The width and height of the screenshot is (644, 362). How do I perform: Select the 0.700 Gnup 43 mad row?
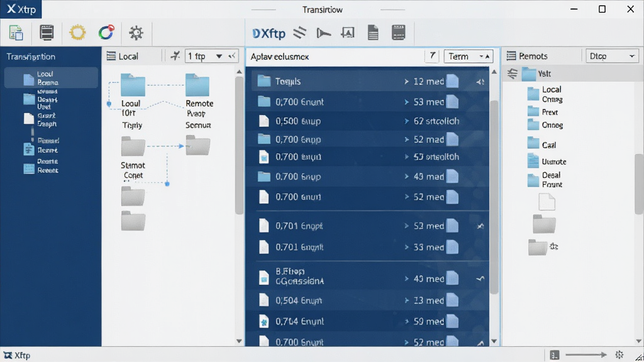[367, 177]
